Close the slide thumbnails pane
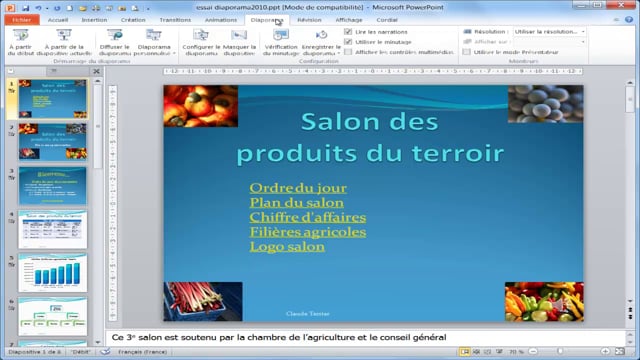This screenshot has width=640, height=360. 96,71
